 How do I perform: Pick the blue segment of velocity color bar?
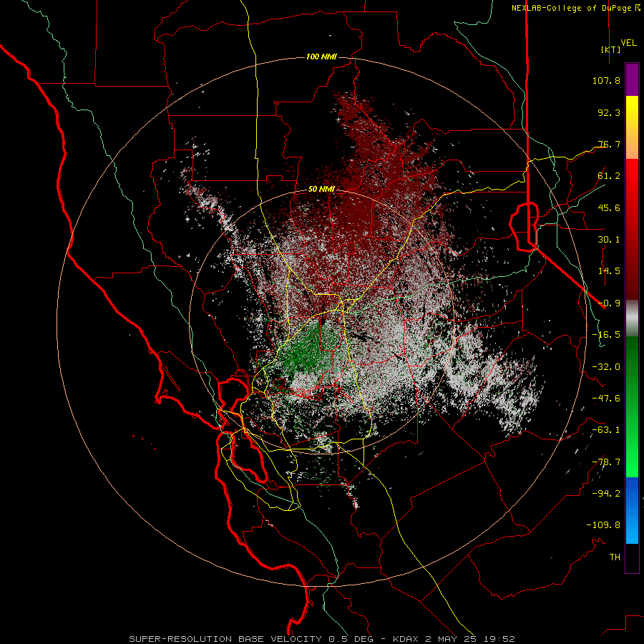(632, 510)
